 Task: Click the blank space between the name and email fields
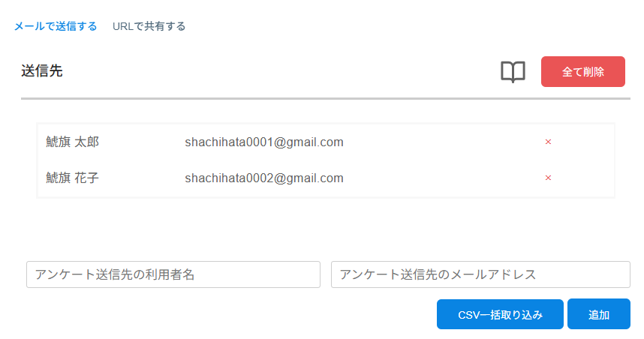pyautogui.click(x=326, y=274)
